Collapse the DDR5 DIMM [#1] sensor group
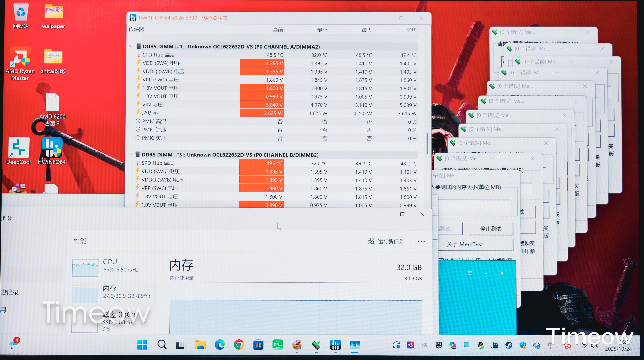 coord(131,46)
